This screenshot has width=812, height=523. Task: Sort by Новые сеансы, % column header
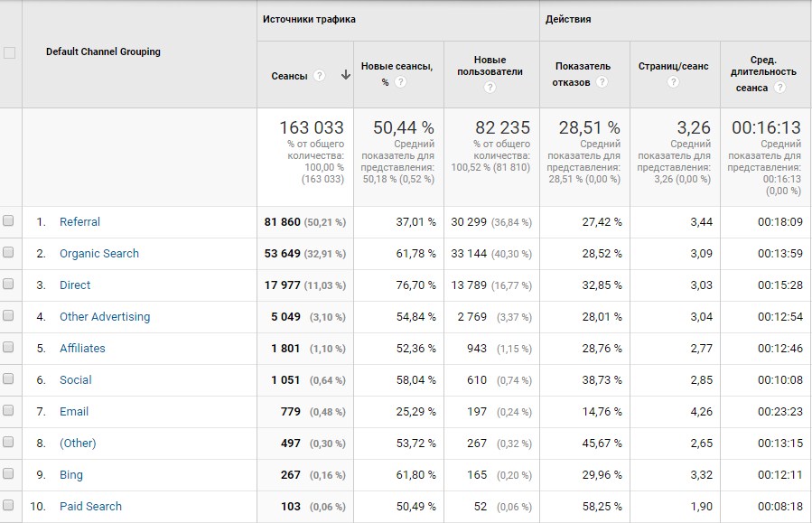397,73
